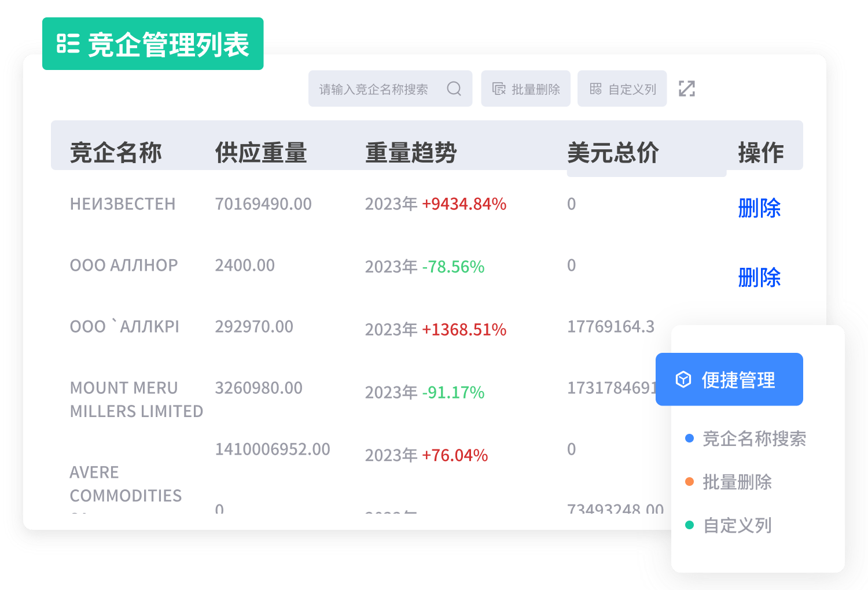Viewport: 868px width, 590px height.
Task: Click the expand fullscreen icon
Action: [x=687, y=89]
